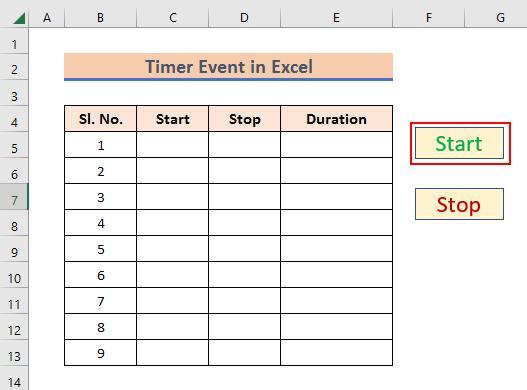Click the Duration header cell

pyautogui.click(x=336, y=119)
